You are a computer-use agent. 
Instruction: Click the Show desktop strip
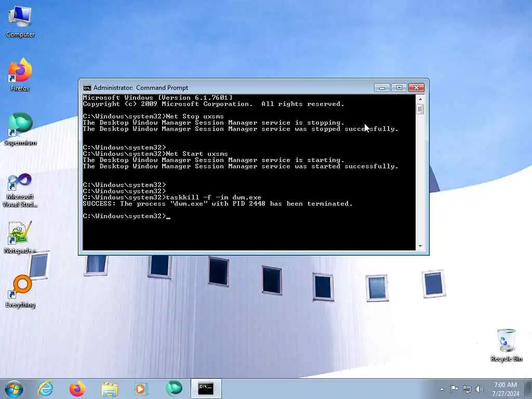click(x=528, y=389)
